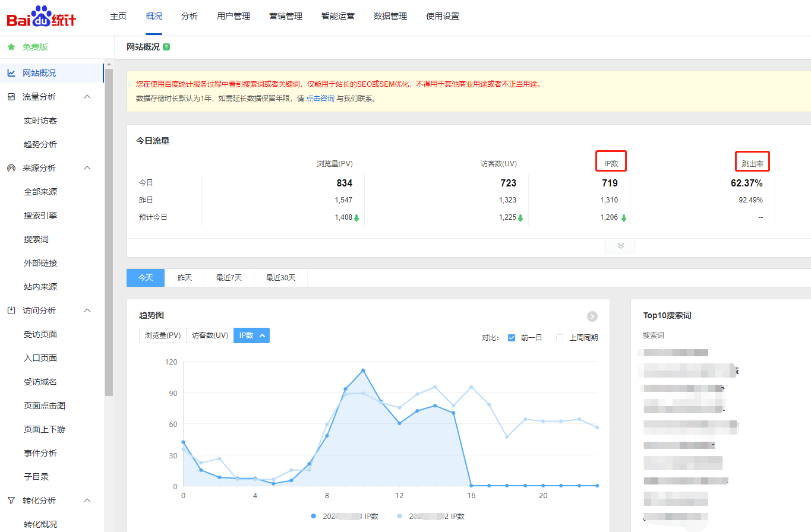Collapse the 转化分析 sidebar group

[x=87, y=501]
